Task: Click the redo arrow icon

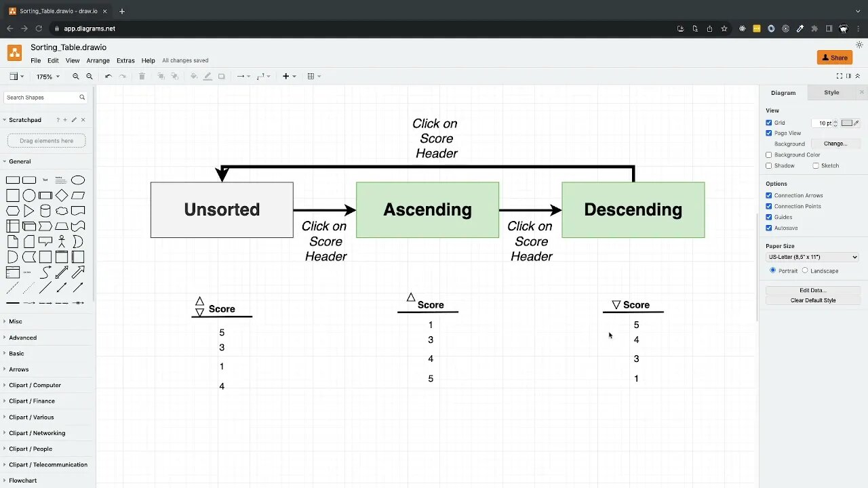Action: point(123,77)
